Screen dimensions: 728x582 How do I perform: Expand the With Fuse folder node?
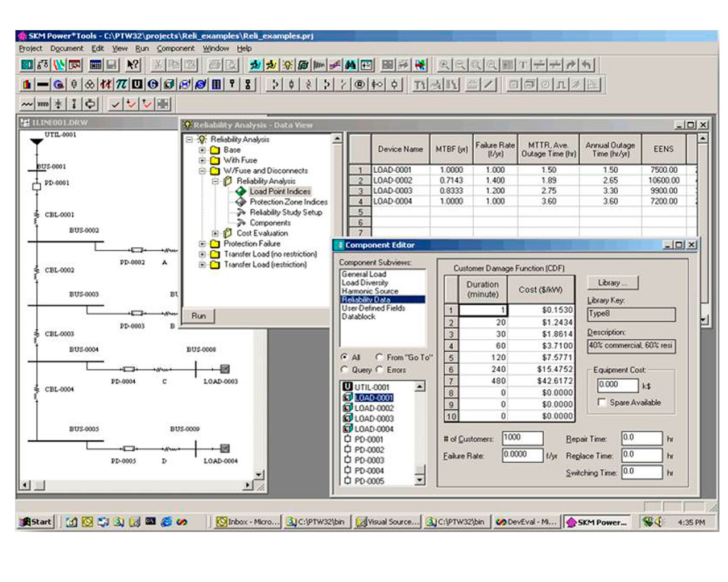point(202,160)
